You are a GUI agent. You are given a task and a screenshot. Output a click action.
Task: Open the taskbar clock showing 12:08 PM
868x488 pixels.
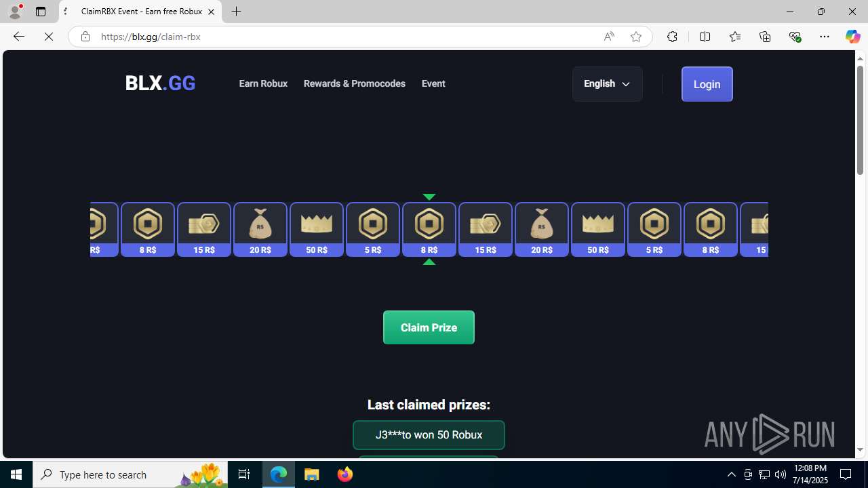(x=810, y=474)
